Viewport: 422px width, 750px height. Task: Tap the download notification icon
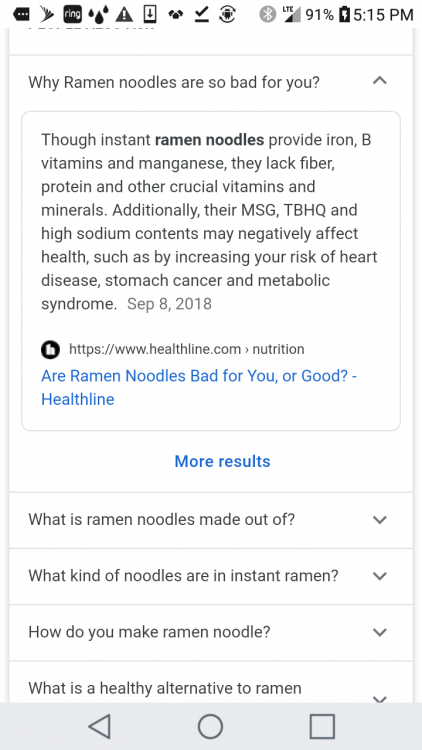(150, 15)
